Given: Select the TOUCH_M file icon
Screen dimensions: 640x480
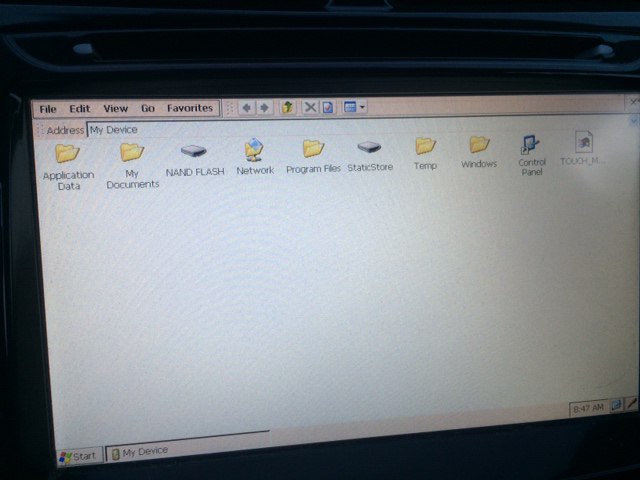Looking at the screenshot, I should 583,143.
